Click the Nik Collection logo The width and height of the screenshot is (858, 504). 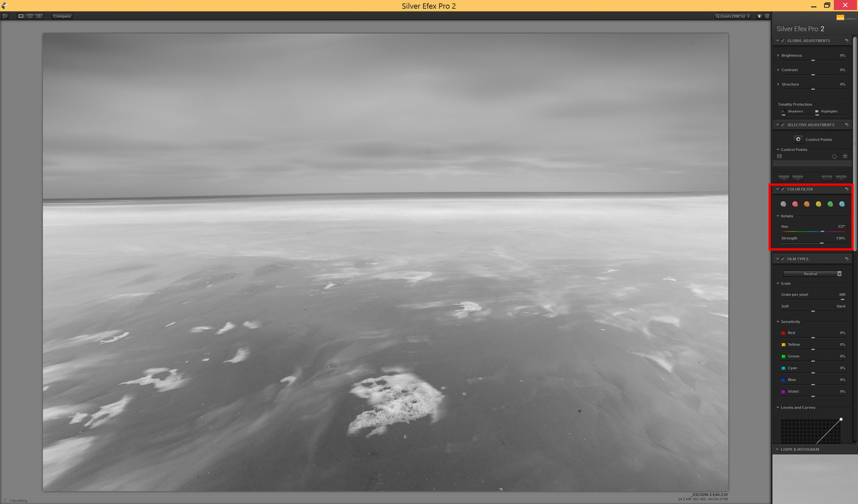coord(846,18)
